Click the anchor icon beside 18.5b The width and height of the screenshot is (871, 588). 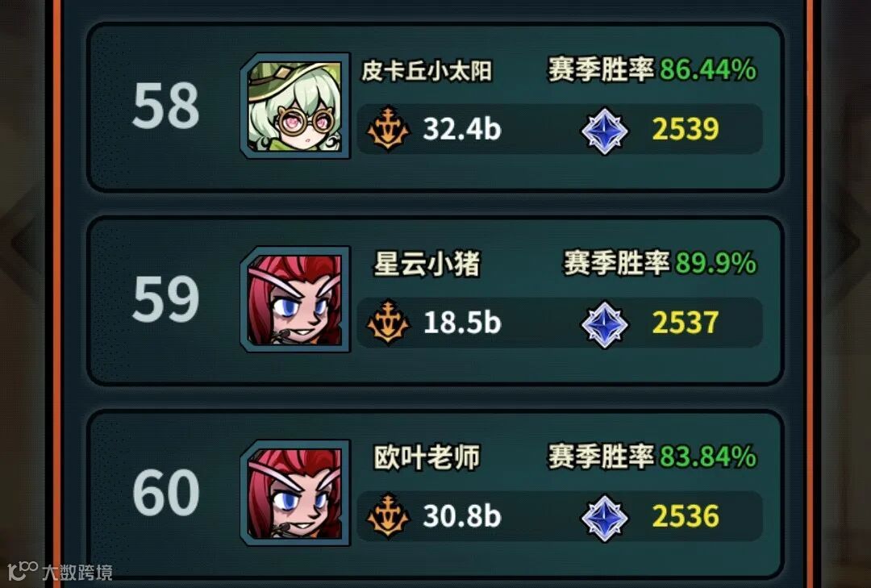point(388,323)
